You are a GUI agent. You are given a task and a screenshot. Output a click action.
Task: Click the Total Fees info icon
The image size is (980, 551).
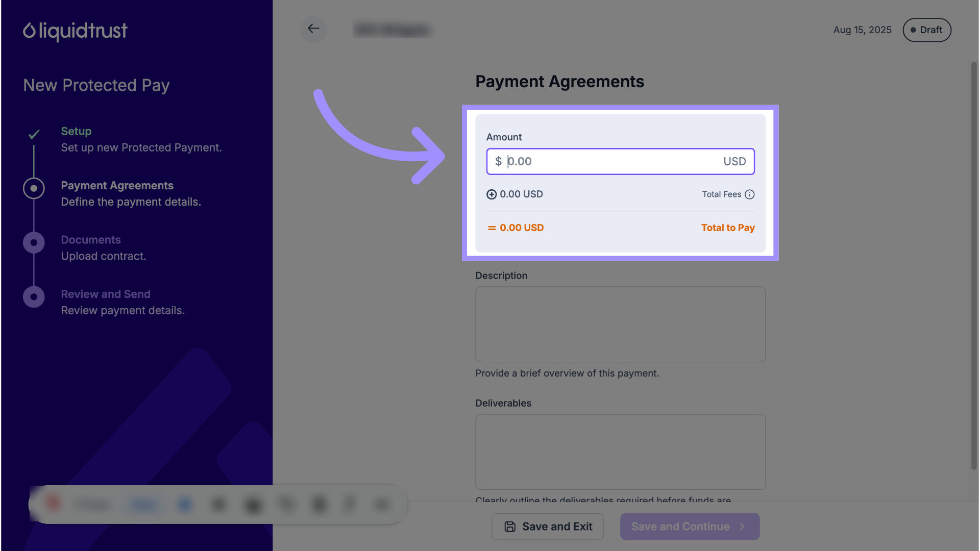[749, 194]
